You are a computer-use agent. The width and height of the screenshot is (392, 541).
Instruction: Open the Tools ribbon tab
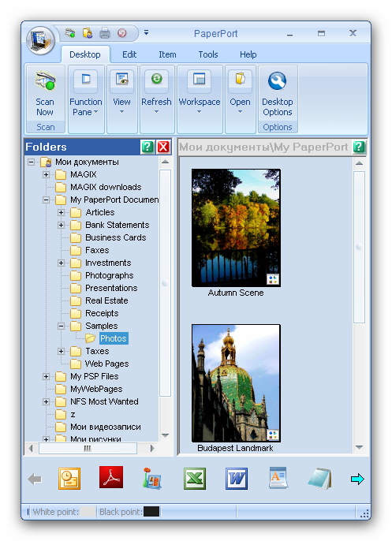coord(208,54)
